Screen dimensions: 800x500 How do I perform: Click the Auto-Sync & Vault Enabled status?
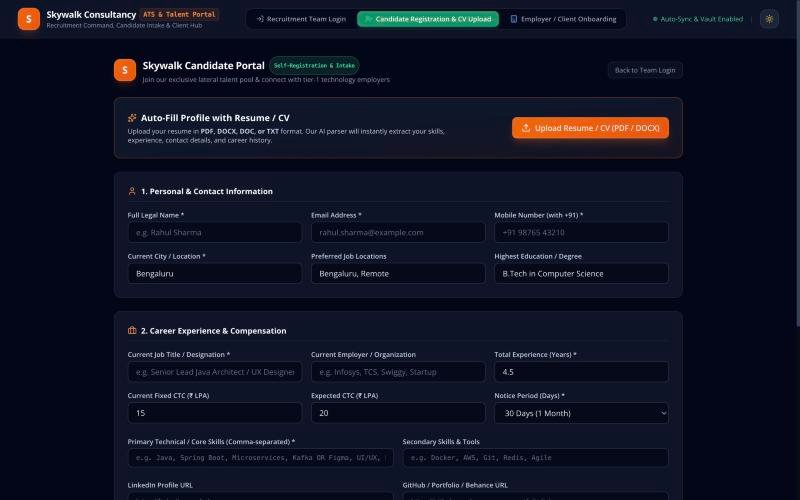tap(697, 19)
